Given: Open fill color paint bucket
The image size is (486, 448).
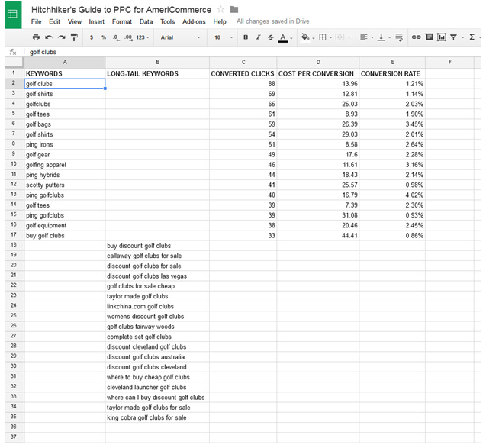Looking at the screenshot, I should click(x=305, y=37).
